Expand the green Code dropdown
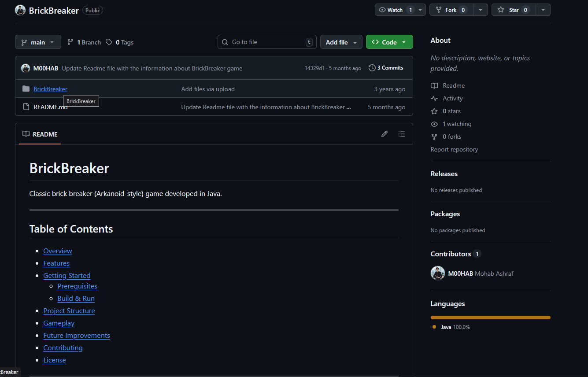 (x=389, y=42)
